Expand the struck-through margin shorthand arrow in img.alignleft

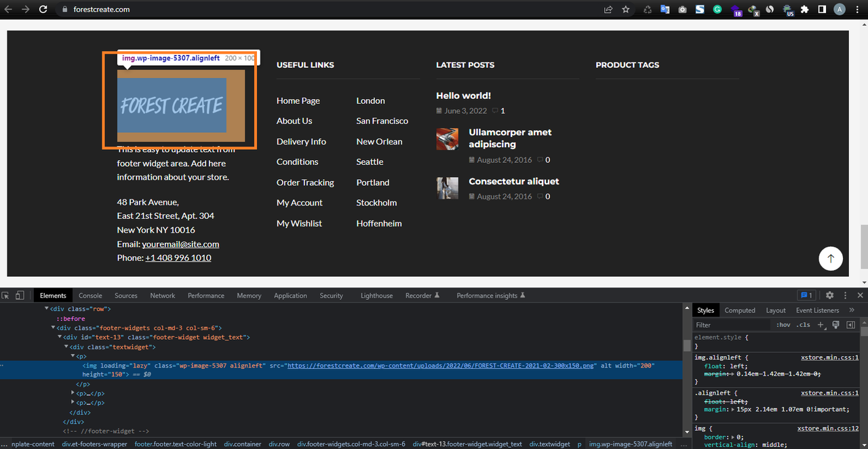click(x=734, y=374)
